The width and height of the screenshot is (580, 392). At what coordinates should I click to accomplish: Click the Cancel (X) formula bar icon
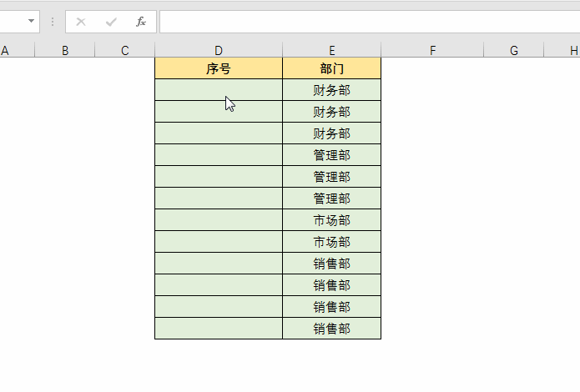point(81,22)
